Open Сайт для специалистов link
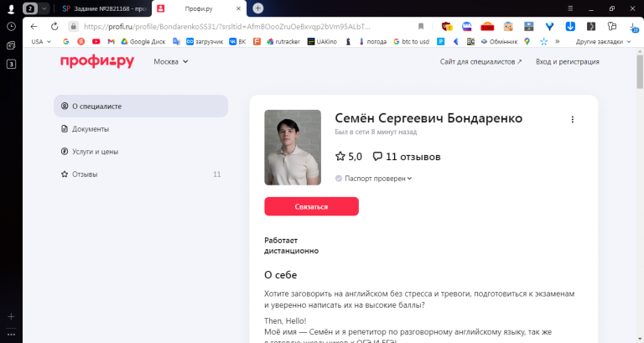The width and height of the screenshot is (644, 343). click(480, 61)
